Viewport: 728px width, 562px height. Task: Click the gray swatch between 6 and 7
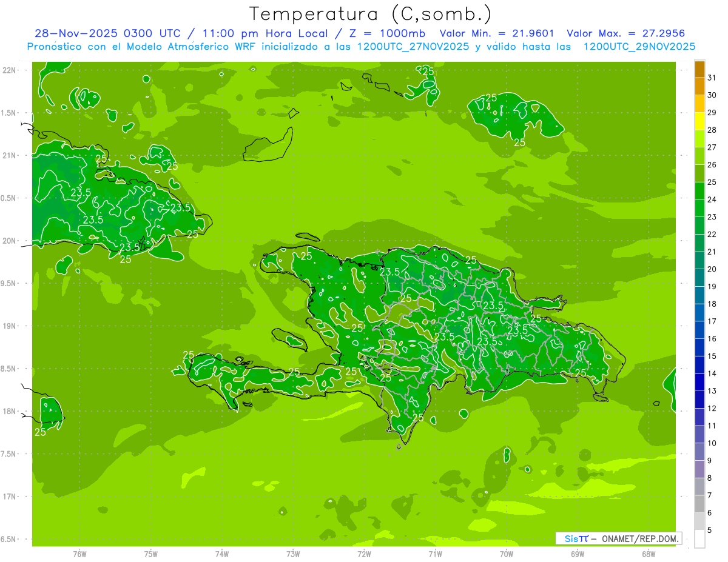click(x=699, y=504)
